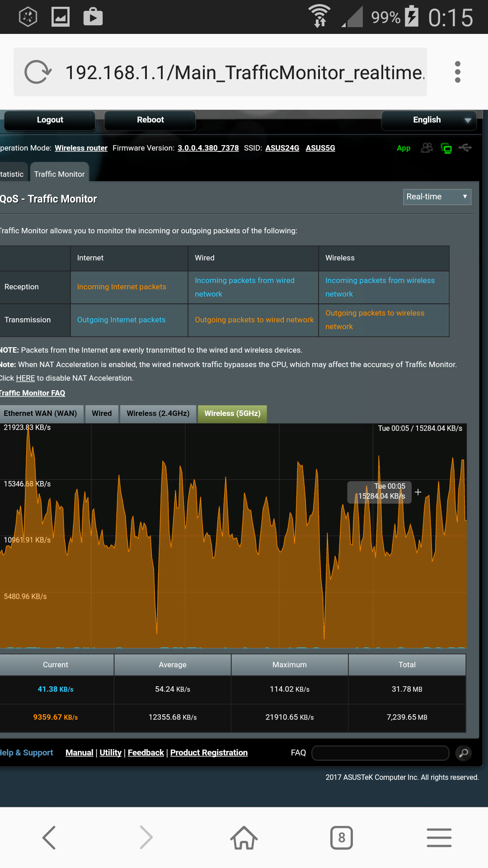488x868 pixels.
Task: Tap the browser home icon
Action: tap(244, 838)
